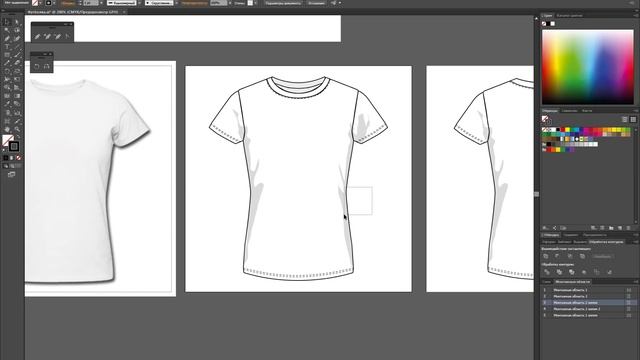Click the Параметры документа button
Screen dimensions: 640x360
point(283,3)
